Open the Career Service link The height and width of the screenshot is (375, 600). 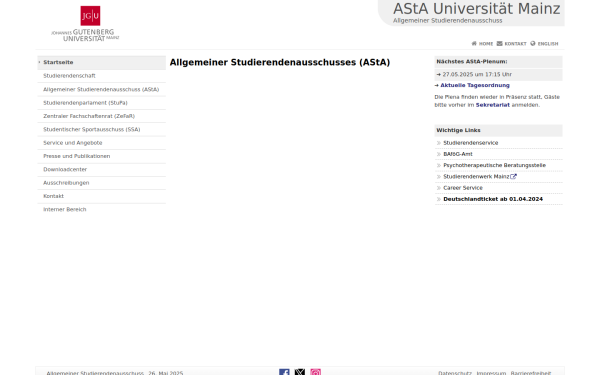point(463,188)
